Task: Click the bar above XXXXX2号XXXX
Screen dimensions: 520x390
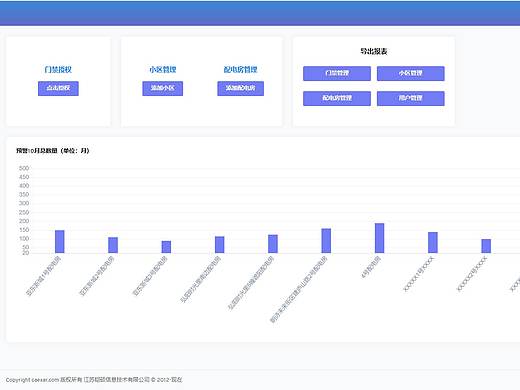Action: click(x=486, y=246)
